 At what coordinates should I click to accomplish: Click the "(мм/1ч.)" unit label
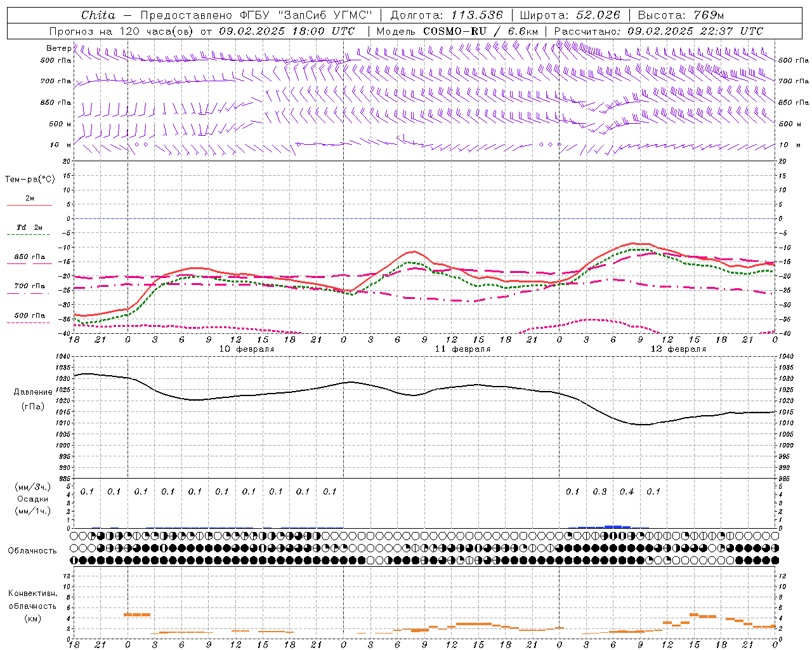33,510
